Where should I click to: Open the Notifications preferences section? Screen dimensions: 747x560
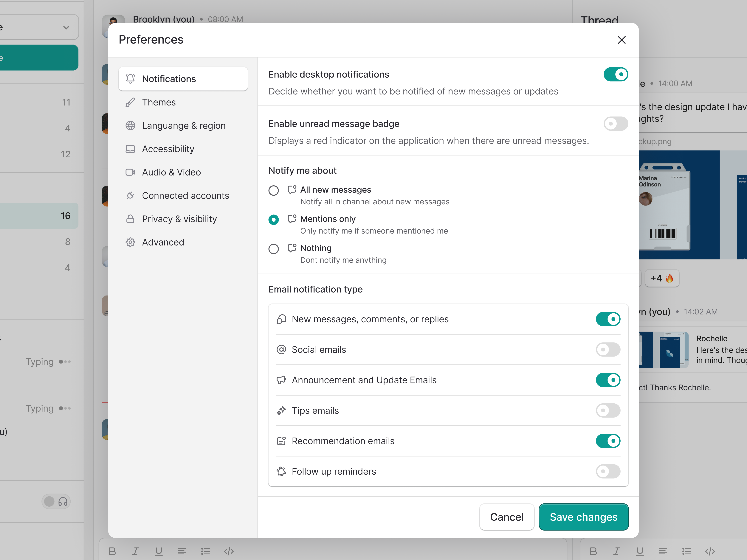coord(183,79)
